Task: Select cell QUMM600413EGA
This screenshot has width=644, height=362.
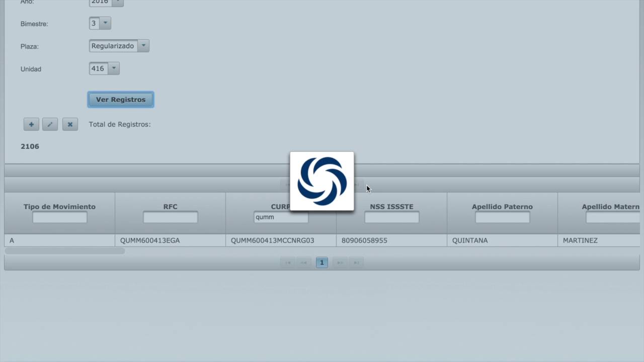Action: coord(150,240)
